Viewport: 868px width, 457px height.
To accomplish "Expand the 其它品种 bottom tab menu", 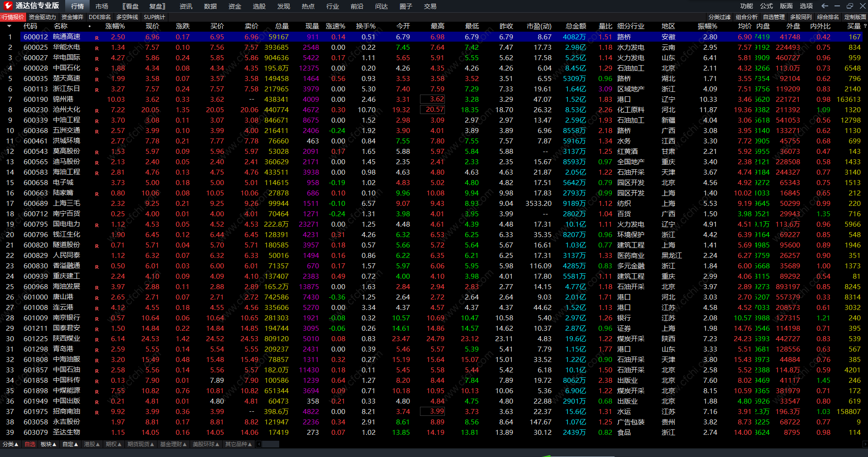I will click(x=238, y=444).
